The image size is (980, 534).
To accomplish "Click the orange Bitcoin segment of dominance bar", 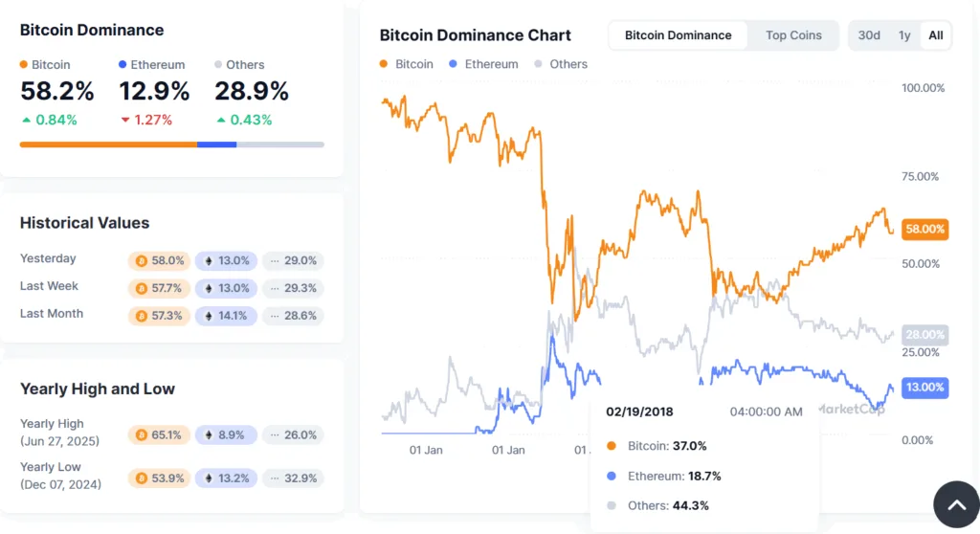I will (x=108, y=145).
